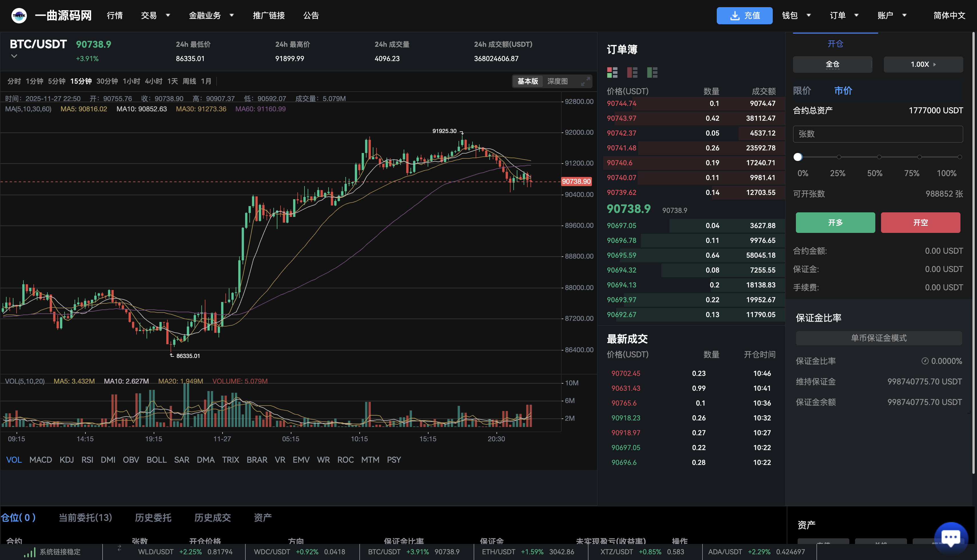Select the buy-only order book layout icon
The height and width of the screenshot is (560, 977).
(x=652, y=72)
